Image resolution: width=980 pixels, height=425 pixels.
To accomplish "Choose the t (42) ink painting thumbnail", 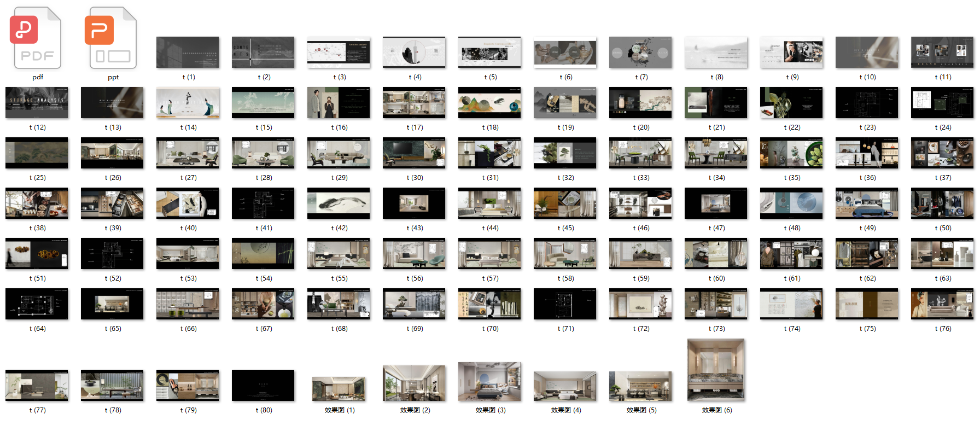I will point(339,203).
